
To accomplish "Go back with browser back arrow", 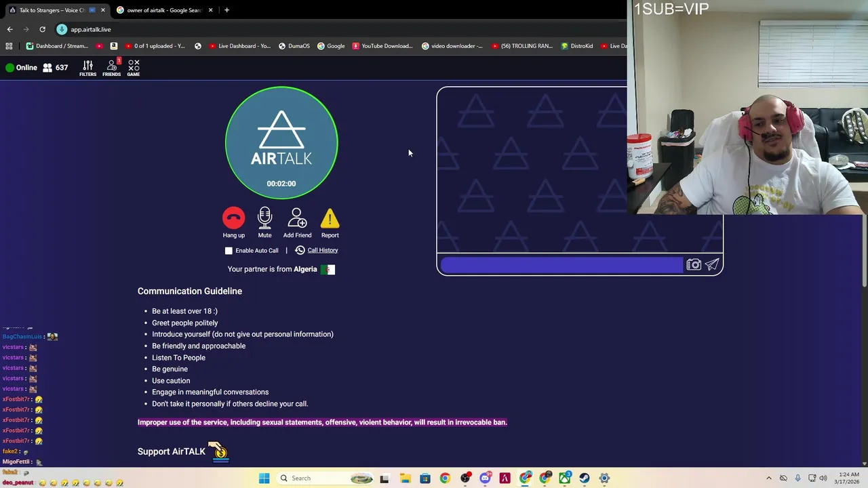I will click(9, 29).
